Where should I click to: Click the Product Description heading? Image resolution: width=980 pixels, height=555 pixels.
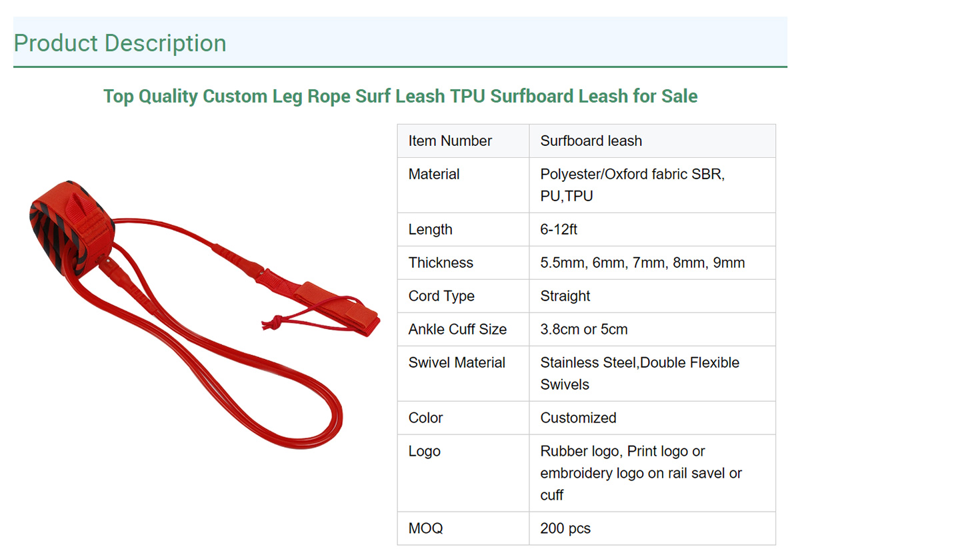[x=120, y=43]
